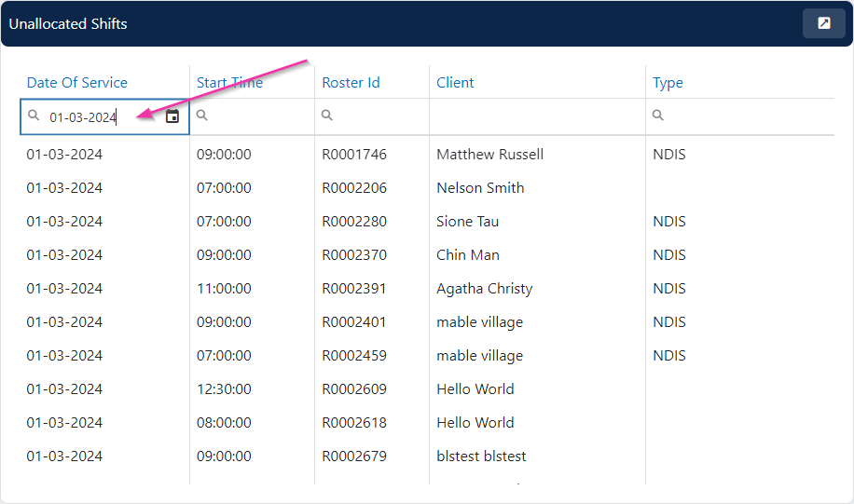The width and height of the screenshot is (854, 504).
Task: Focus the Client filter input
Action: tap(537, 116)
